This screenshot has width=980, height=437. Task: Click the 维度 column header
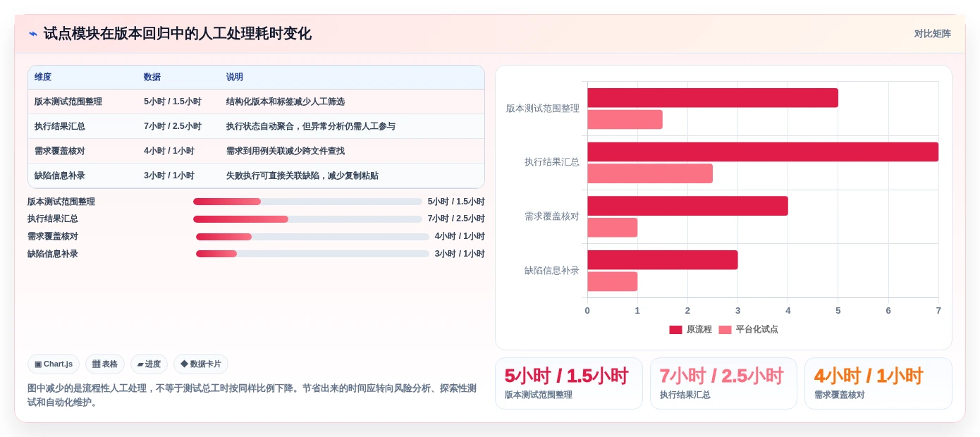coord(43,77)
